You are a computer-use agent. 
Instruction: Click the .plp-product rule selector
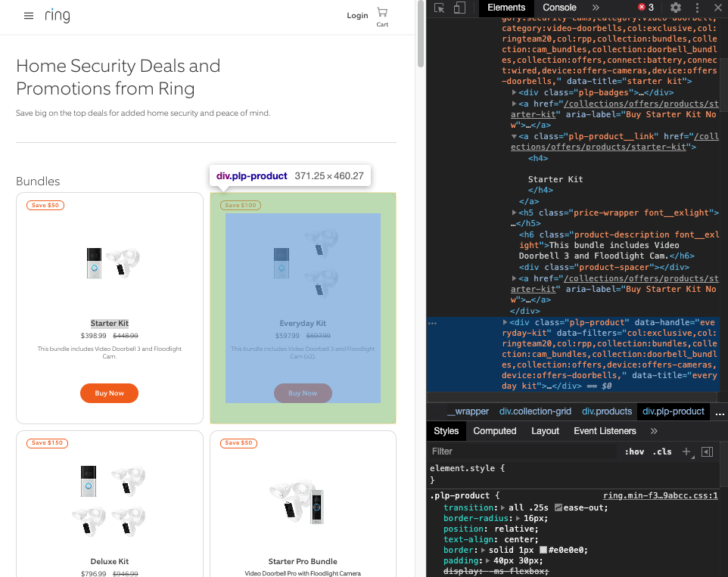(459, 495)
